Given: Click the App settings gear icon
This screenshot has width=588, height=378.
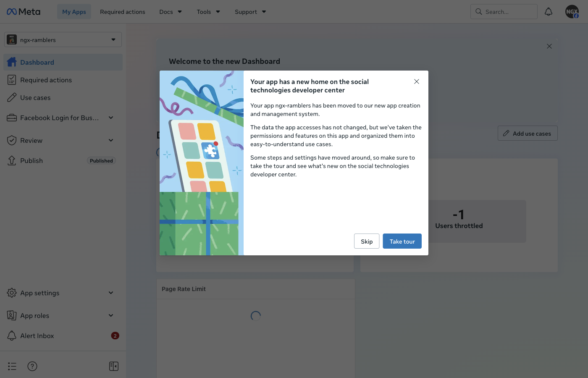Looking at the screenshot, I should [12, 293].
